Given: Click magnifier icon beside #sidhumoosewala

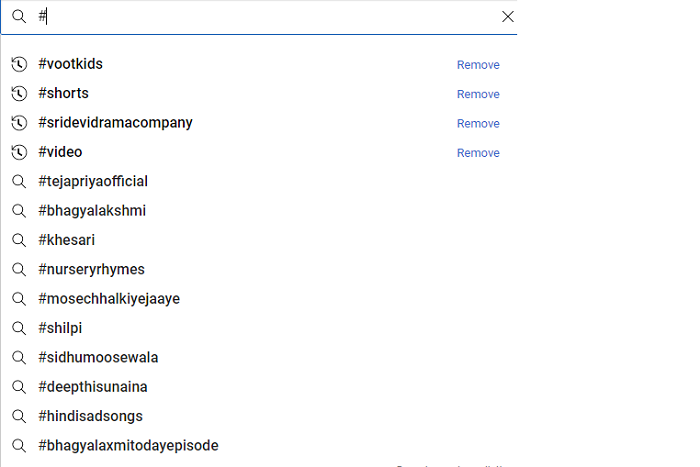Looking at the screenshot, I should [x=19, y=358].
